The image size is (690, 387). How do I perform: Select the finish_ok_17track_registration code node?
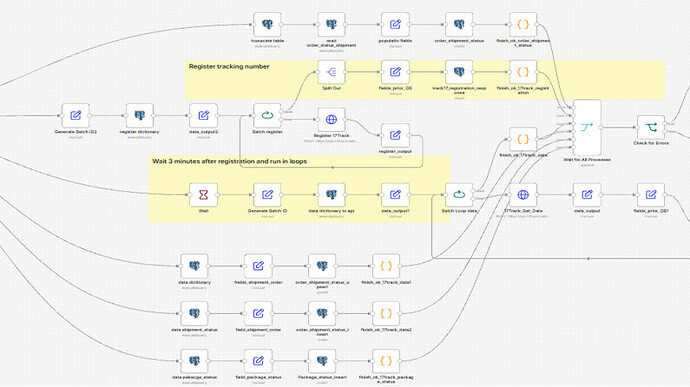pyautogui.click(x=523, y=72)
